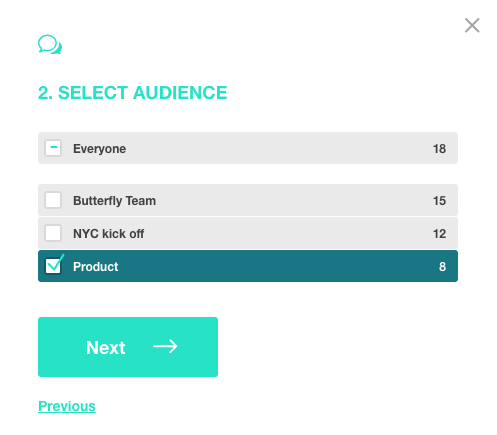Toggle the Everyone checkbox
This screenshot has width=497, height=435.
(x=53, y=148)
